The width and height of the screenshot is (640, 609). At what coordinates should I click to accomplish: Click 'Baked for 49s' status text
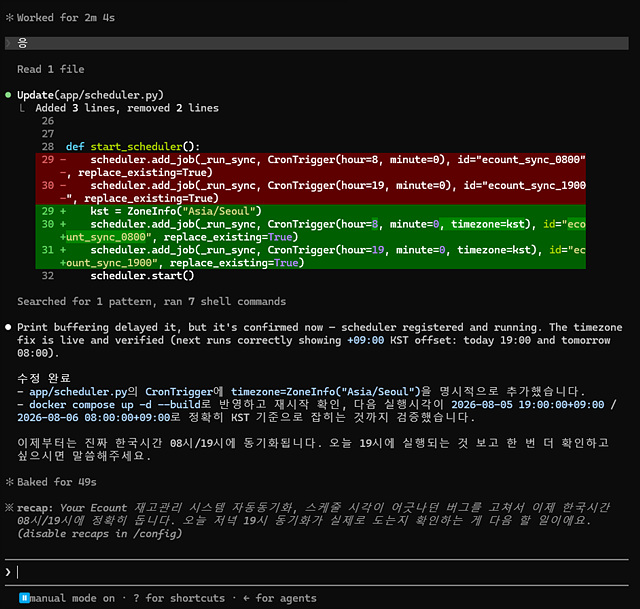(57, 482)
